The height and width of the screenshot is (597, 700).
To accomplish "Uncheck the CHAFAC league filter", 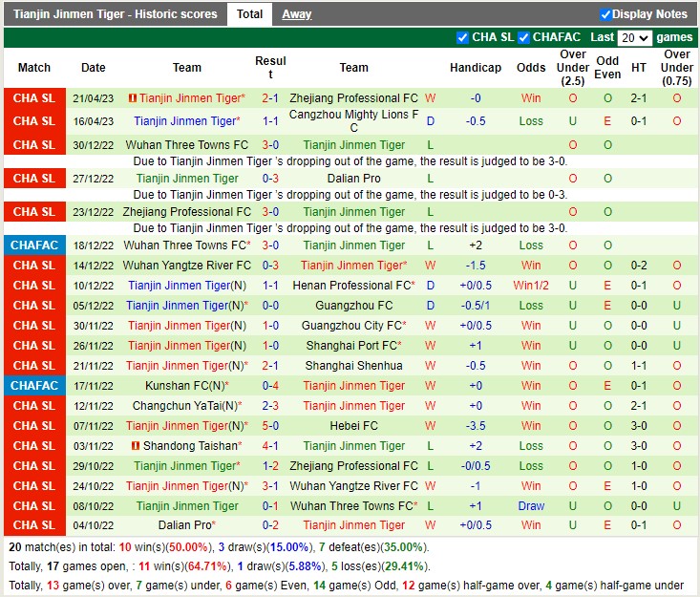I will click(523, 37).
